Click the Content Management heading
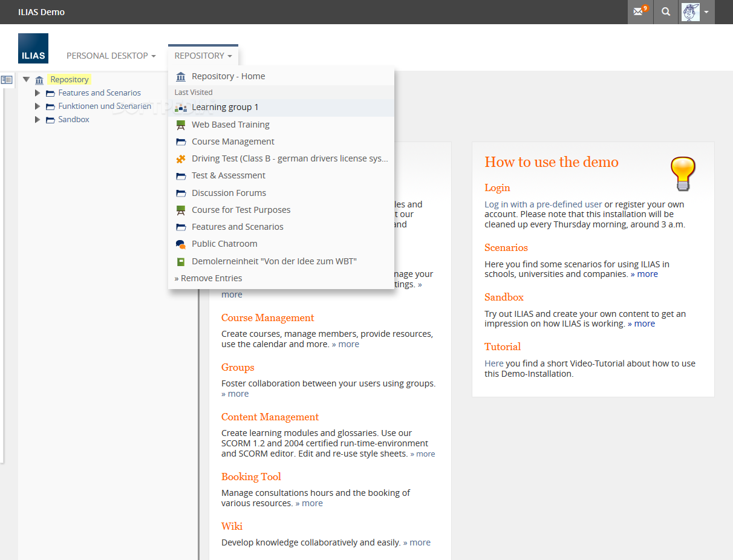The image size is (733, 560). click(270, 417)
